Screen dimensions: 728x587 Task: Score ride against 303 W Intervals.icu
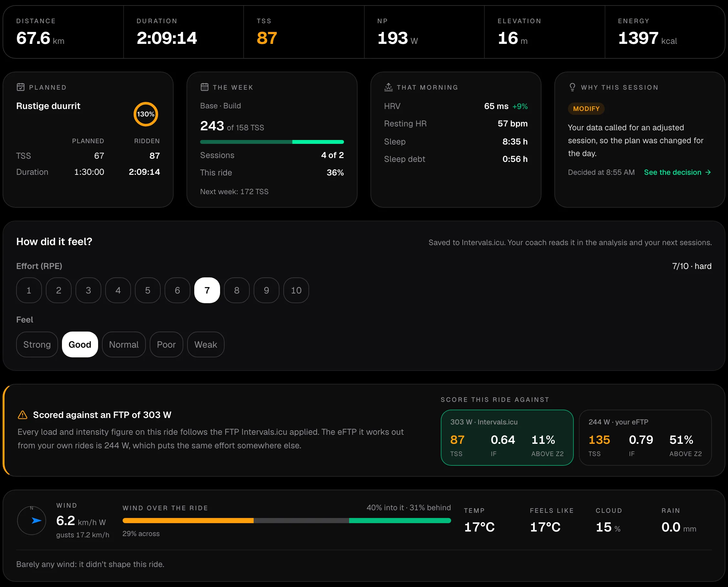pos(507,438)
